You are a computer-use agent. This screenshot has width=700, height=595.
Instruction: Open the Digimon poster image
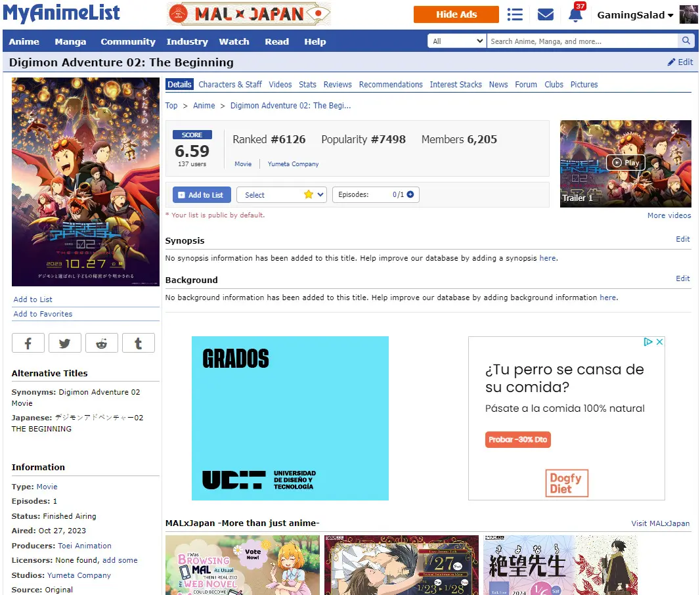point(86,182)
